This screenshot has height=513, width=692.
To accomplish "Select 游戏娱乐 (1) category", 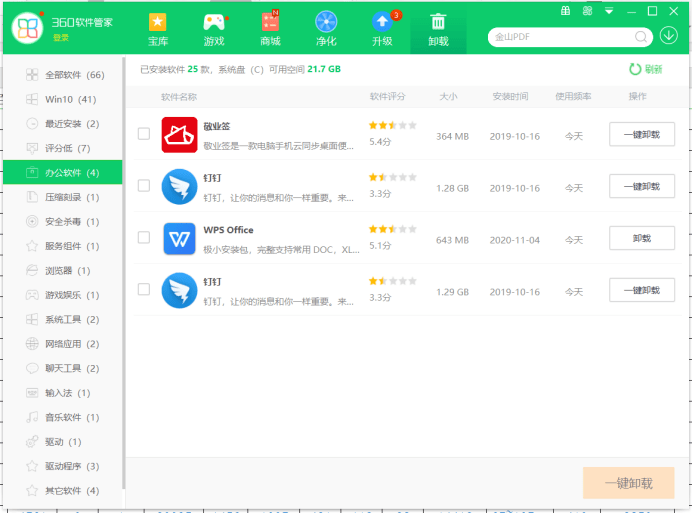I will [x=63, y=295].
